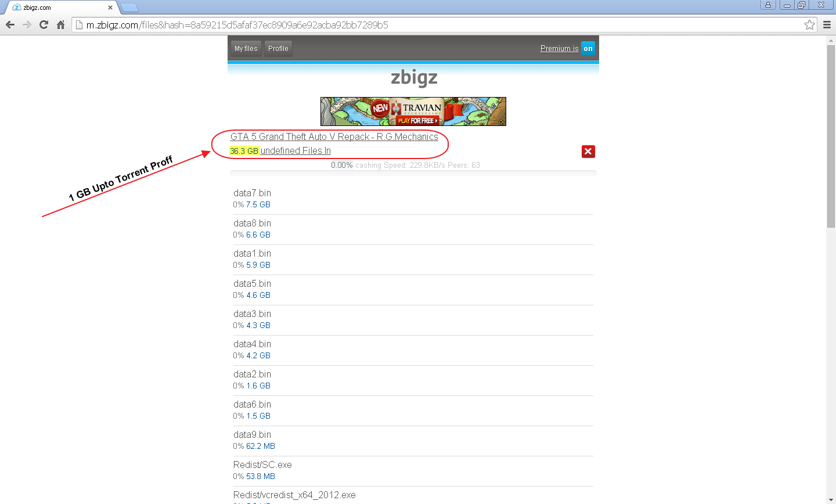
Task: Select the data9.bin file
Action: tap(252, 435)
